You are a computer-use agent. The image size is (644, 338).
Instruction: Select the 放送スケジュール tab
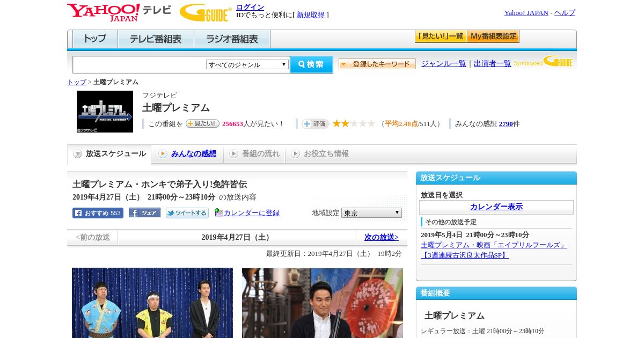[x=109, y=154]
